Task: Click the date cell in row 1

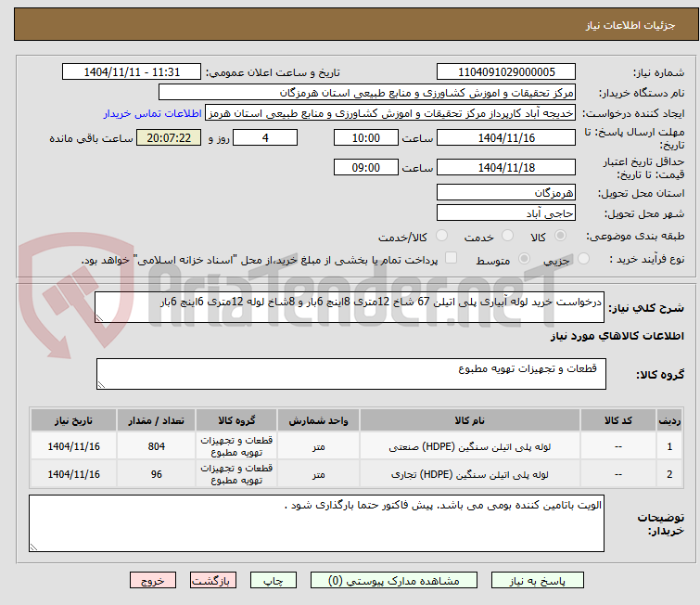Action: (73, 446)
